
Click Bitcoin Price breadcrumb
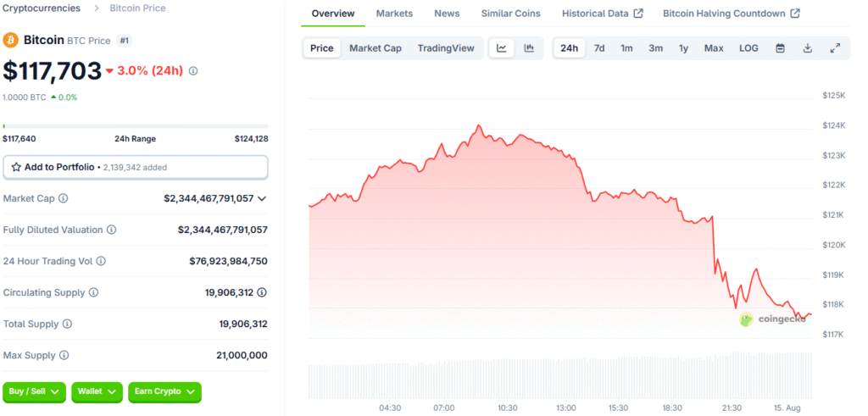137,8
